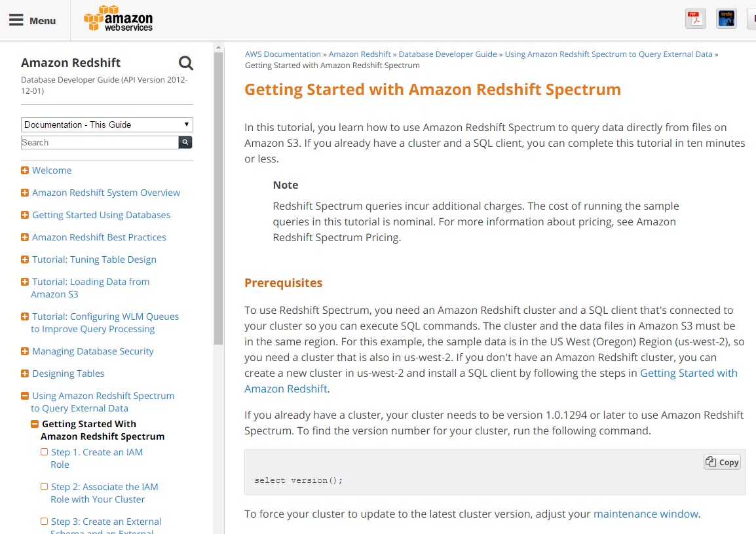Click the square marker beside Step 2
756x534 pixels.
click(44, 487)
